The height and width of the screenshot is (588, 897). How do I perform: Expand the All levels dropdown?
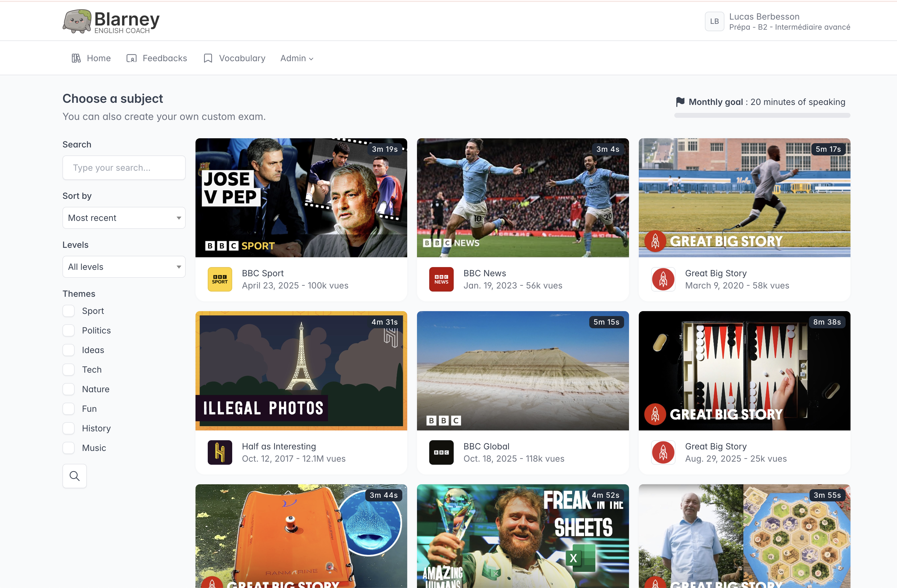124,267
